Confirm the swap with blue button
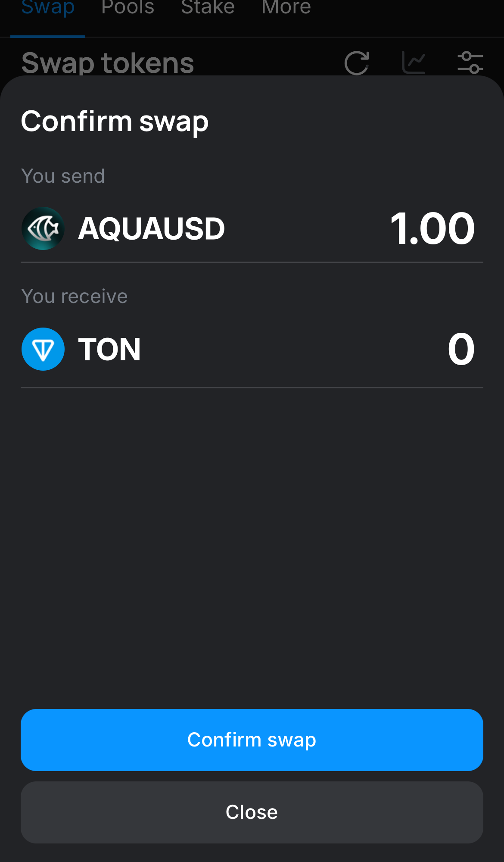 click(x=252, y=740)
